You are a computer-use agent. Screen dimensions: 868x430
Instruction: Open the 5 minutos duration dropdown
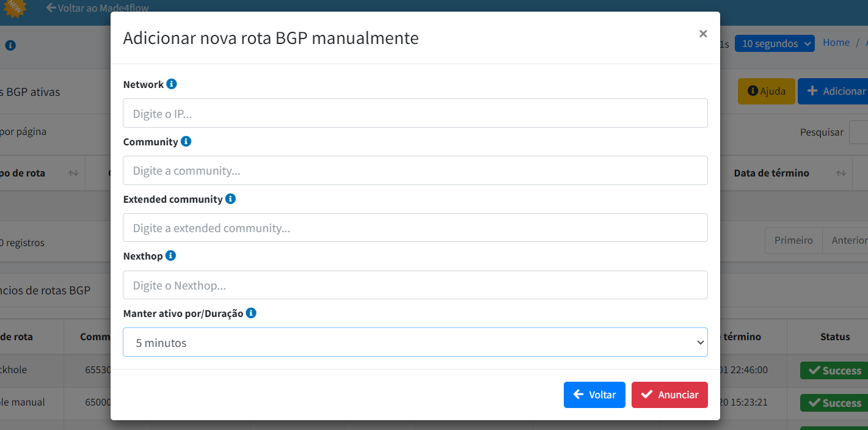click(x=415, y=342)
